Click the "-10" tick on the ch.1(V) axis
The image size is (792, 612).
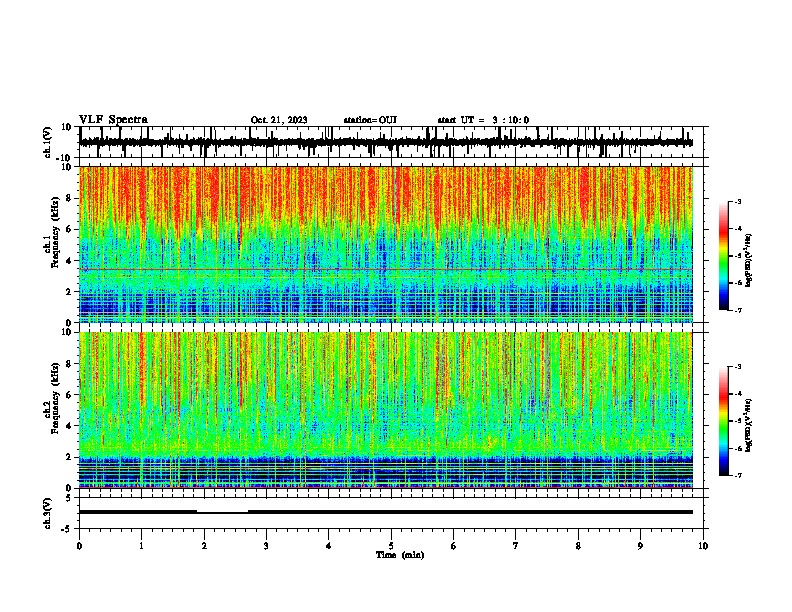point(65,157)
